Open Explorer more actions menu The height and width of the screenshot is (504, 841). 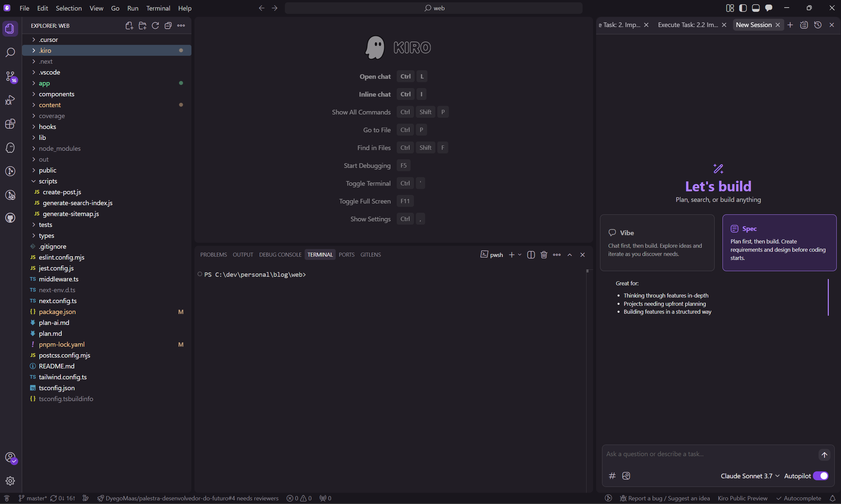pos(181,25)
